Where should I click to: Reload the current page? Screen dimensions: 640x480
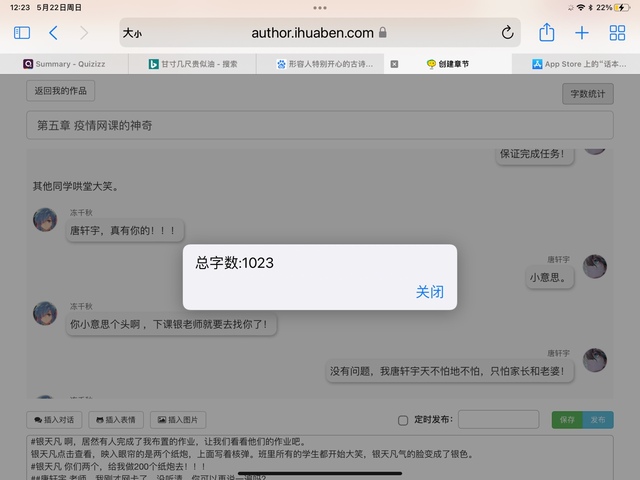point(507,33)
